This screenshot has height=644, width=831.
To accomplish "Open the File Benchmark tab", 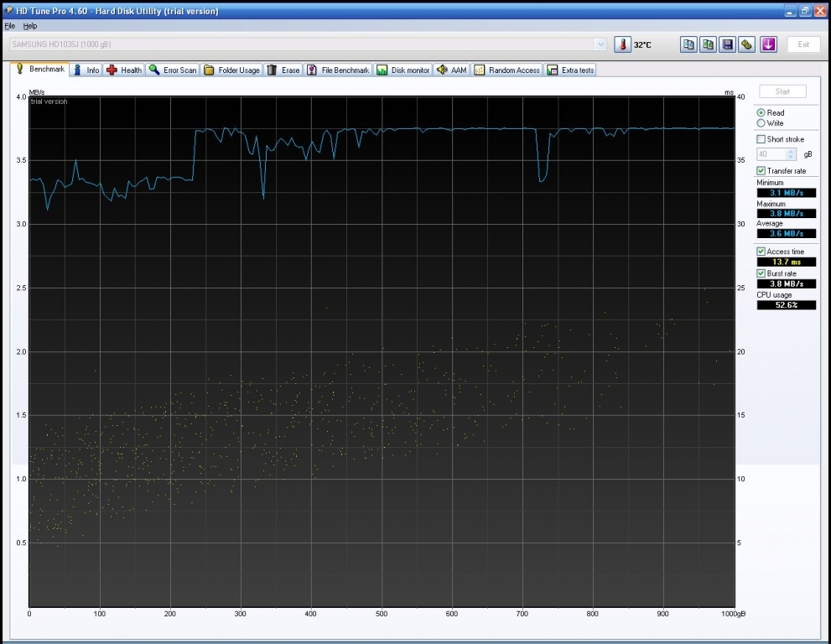I will [338, 70].
